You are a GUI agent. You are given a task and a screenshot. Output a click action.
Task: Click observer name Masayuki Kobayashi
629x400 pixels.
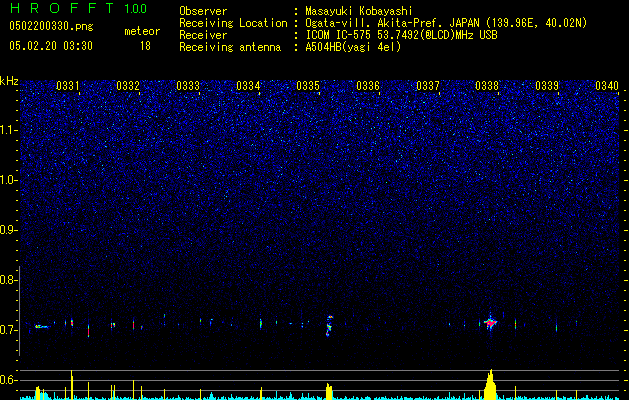(x=359, y=11)
